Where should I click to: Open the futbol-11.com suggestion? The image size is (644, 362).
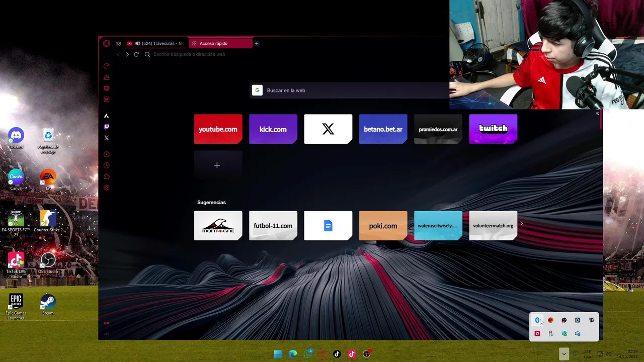coord(273,226)
